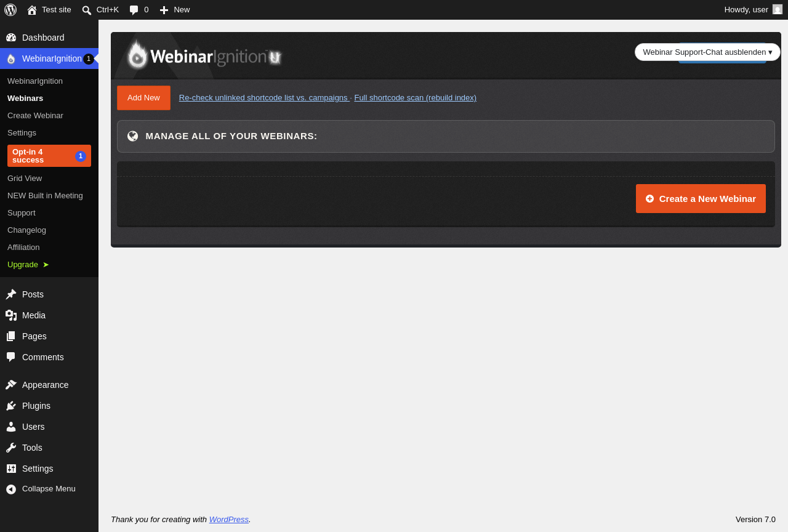788x532 pixels.
Task: Click the Dashboard gauge icon
Action: pos(11,38)
